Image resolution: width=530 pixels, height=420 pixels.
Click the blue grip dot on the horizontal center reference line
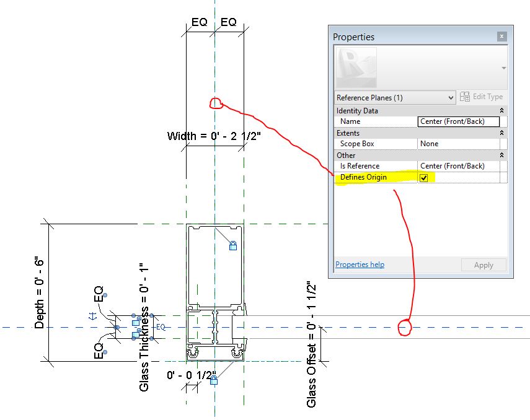pos(117,327)
